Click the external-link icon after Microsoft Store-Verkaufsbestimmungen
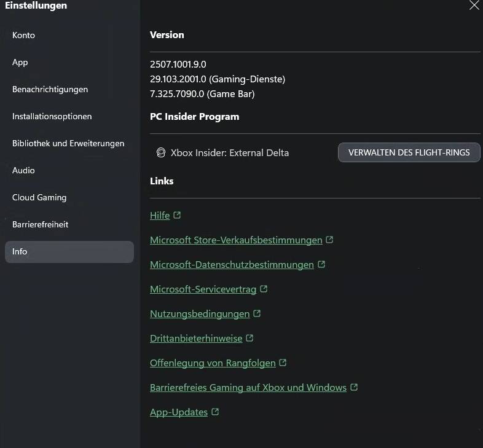The width and height of the screenshot is (483, 448). pos(329,240)
